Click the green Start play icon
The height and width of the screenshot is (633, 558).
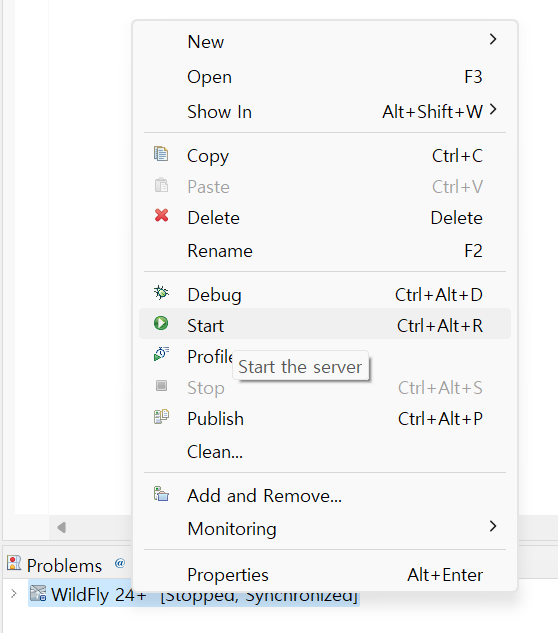point(161,323)
